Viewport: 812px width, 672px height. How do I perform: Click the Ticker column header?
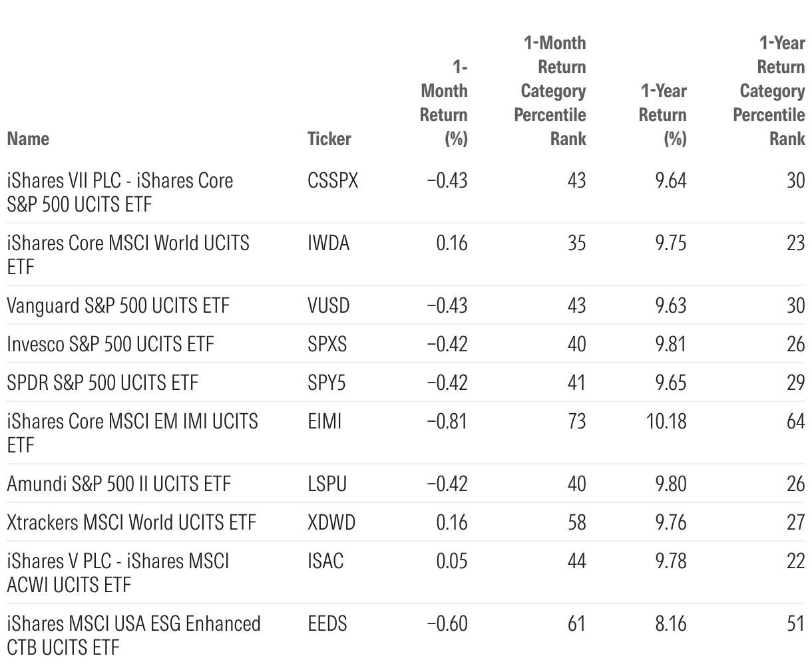[329, 138]
